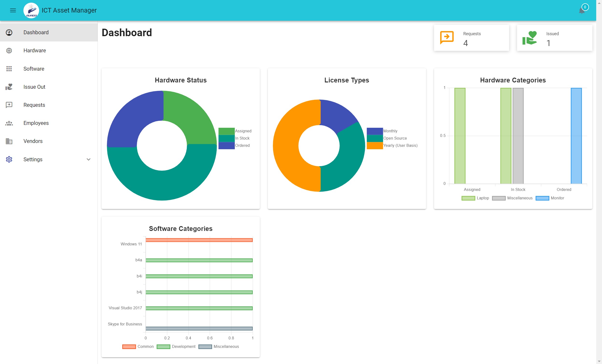The width and height of the screenshot is (602, 364).
Task: Select Dashboard in the sidebar
Action: 36,33
